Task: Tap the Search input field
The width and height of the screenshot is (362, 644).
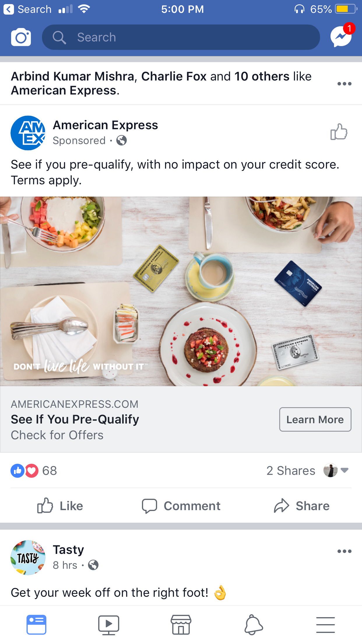Action: click(181, 37)
